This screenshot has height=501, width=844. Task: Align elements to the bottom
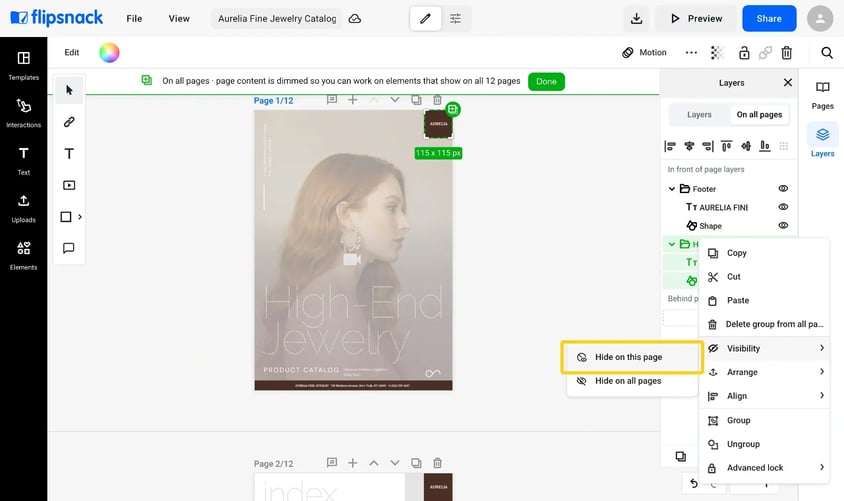coord(765,146)
